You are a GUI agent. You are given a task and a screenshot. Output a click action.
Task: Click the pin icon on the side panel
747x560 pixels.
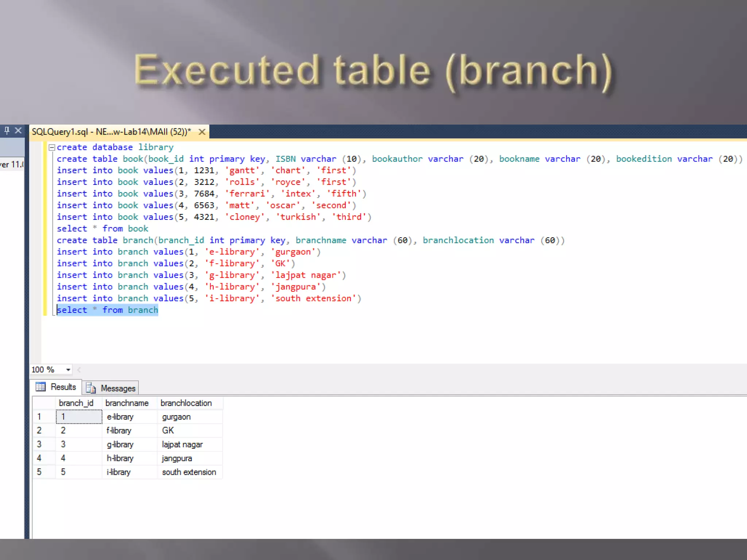pyautogui.click(x=7, y=131)
